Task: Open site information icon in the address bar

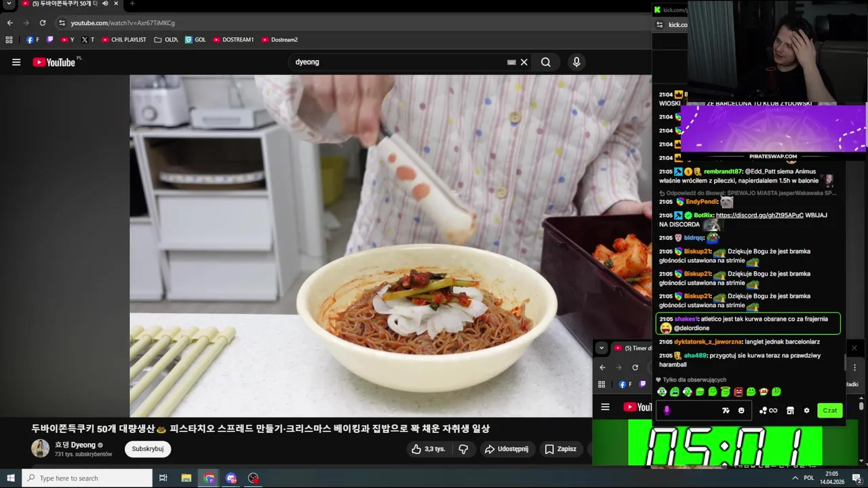Action: pos(62,23)
